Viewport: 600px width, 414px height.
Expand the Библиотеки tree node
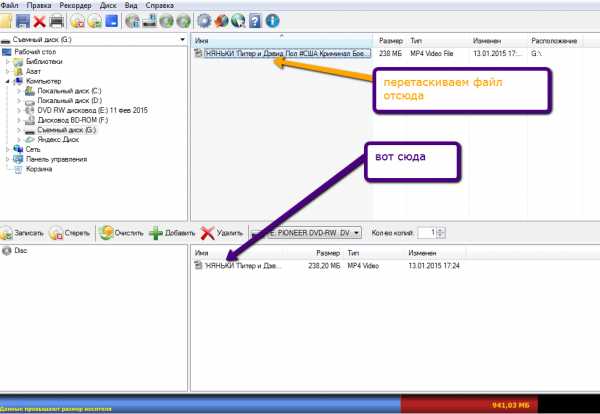coord(8,62)
